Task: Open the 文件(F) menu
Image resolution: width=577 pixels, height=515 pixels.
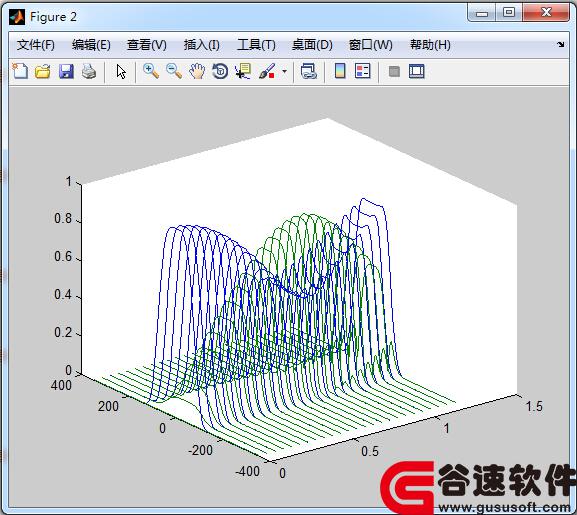Action: pyautogui.click(x=36, y=45)
